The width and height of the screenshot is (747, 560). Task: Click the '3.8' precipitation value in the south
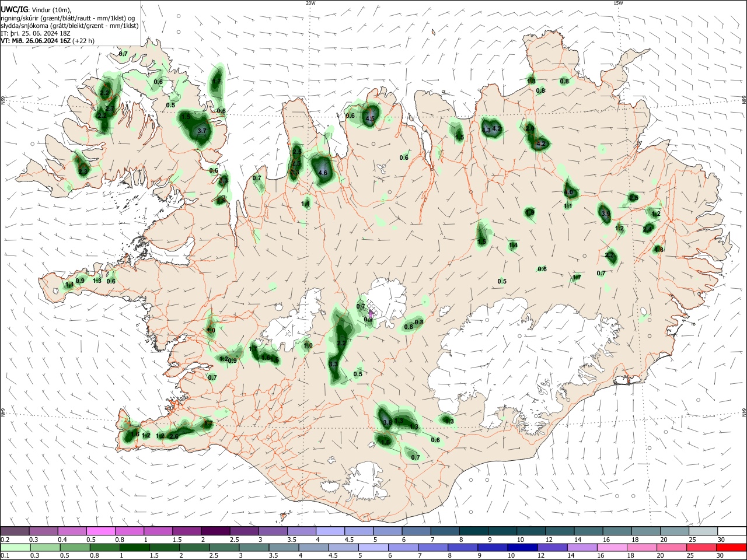387,422
